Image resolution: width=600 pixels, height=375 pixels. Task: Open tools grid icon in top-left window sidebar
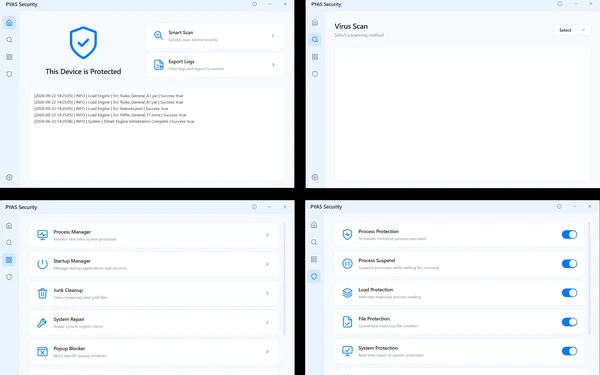click(10, 57)
